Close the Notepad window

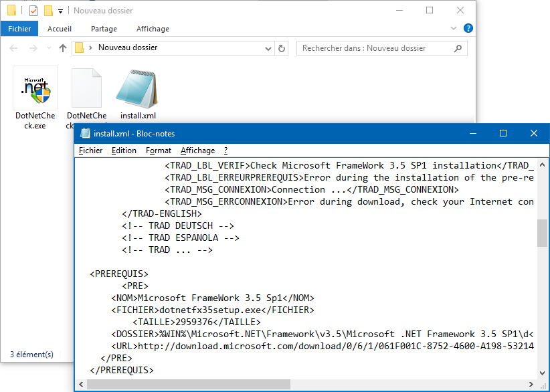[533, 133]
